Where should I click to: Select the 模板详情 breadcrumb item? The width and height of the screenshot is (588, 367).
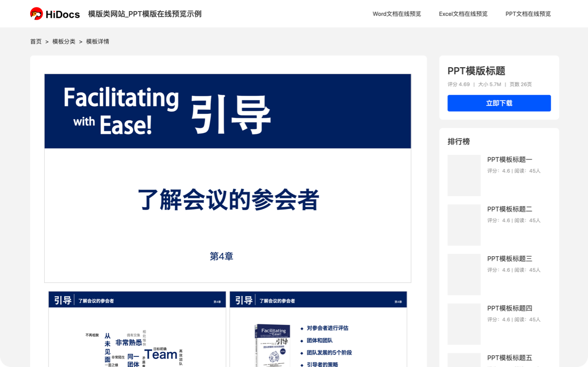point(97,42)
